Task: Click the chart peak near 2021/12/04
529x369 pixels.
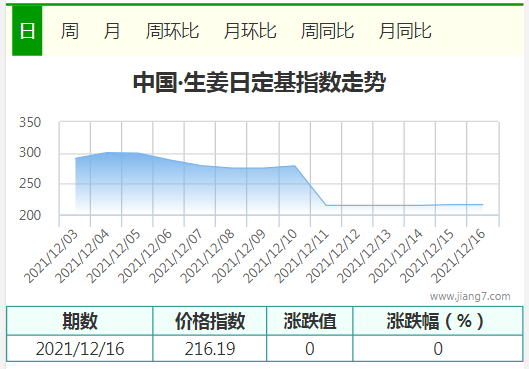Action: click(x=107, y=152)
